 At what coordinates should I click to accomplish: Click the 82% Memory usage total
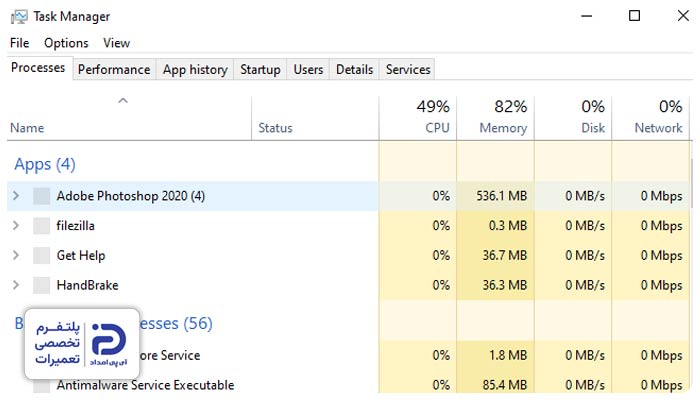(511, 107)
